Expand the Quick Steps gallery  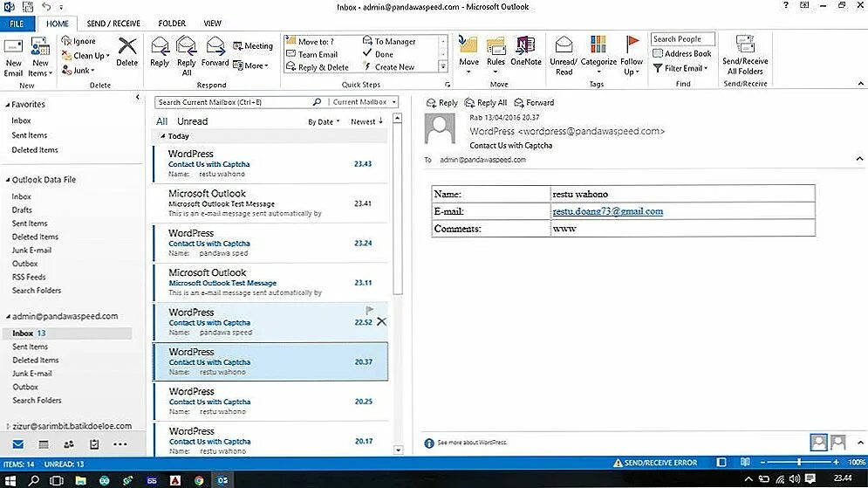click(443, 66)
